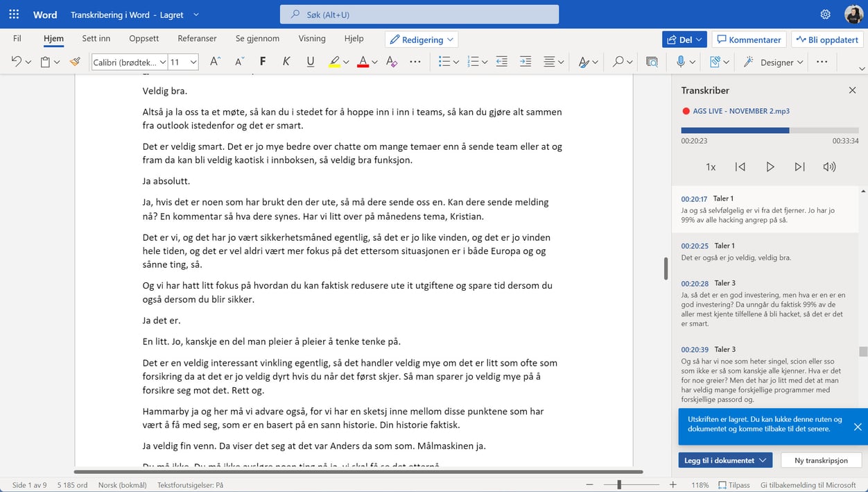The width and height of the screenshot is (868, 492).
Task: Expand the bullet list options
Action: tap(454, 62)
